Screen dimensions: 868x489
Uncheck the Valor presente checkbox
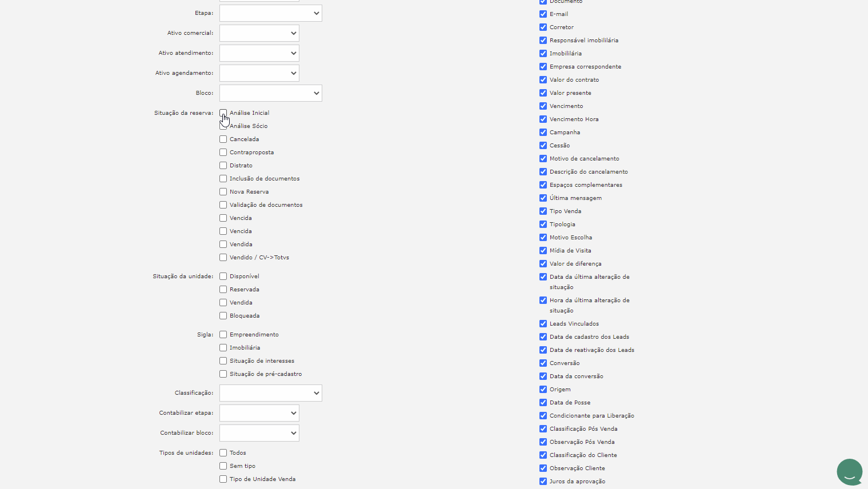coord(543,93)
